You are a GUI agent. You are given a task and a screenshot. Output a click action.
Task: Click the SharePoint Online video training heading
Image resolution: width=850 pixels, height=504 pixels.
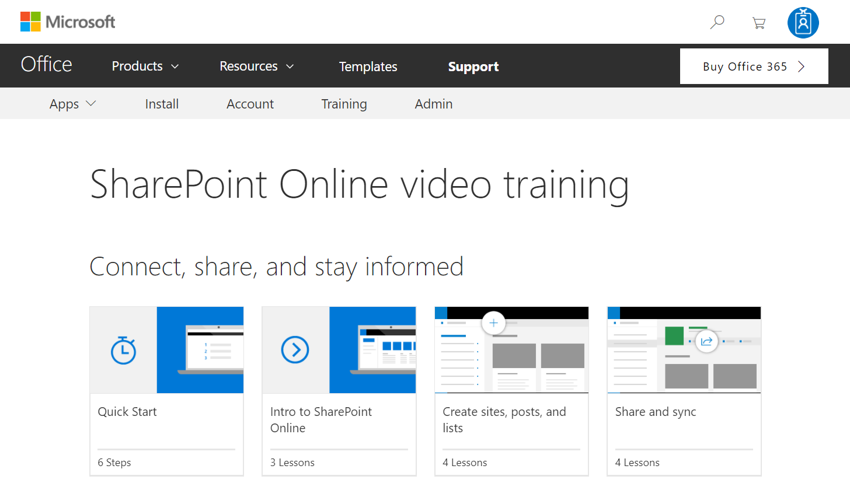click(360, 185)
